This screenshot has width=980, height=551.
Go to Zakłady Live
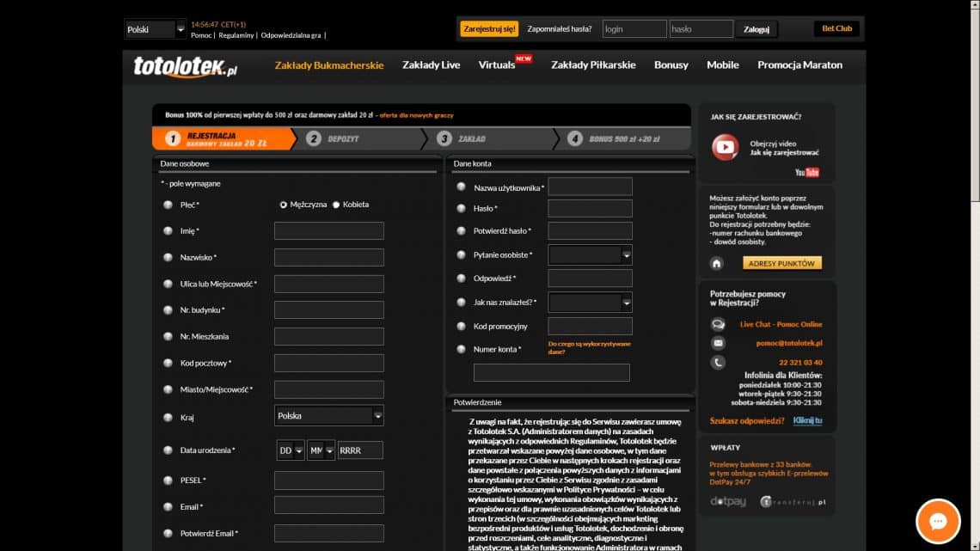(x=432, y=65)
